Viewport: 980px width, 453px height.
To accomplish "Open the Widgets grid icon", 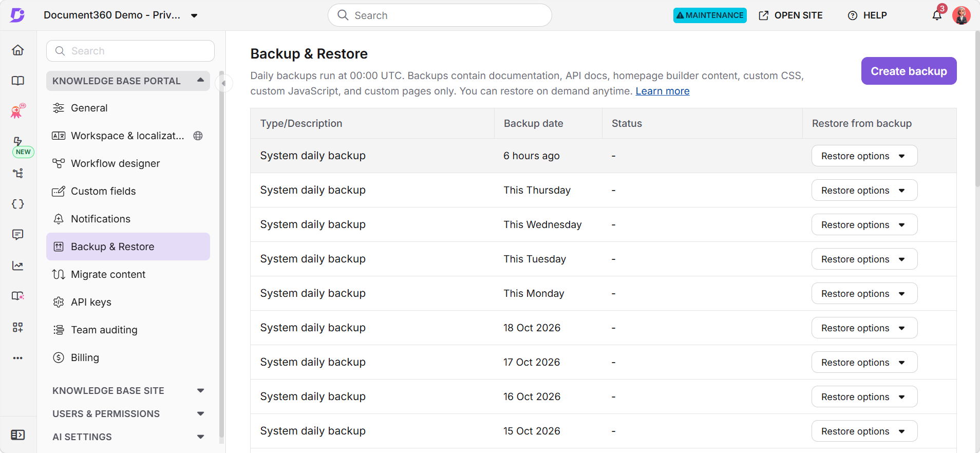I will pyautogui.click(x=18, y=327).
